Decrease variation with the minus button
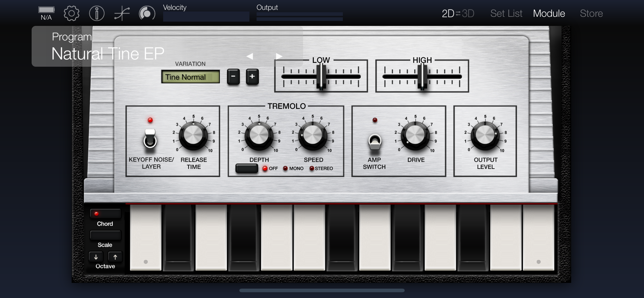Screen dimensions: 644x298 pos(233,76)
